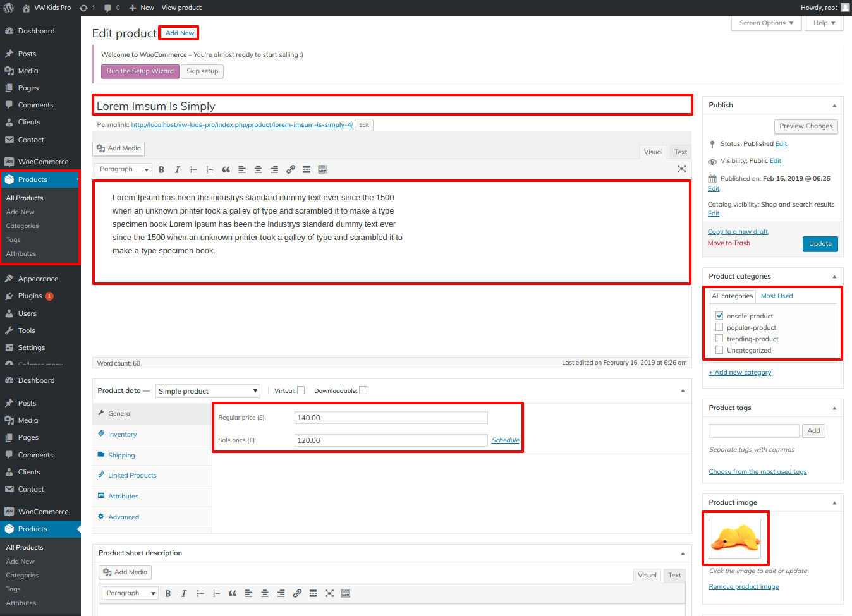The width and height of the screenshot is (852, 616).
Task: Toggle distraction-free fullscreen in main editor
Action: pyautogui.click(x=681, y=169)
